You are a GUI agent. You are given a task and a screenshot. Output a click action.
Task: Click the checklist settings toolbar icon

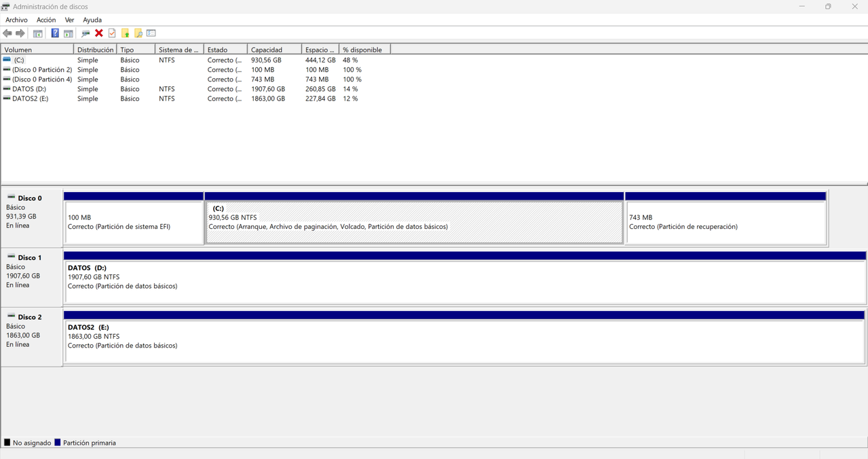pos(151,33)
